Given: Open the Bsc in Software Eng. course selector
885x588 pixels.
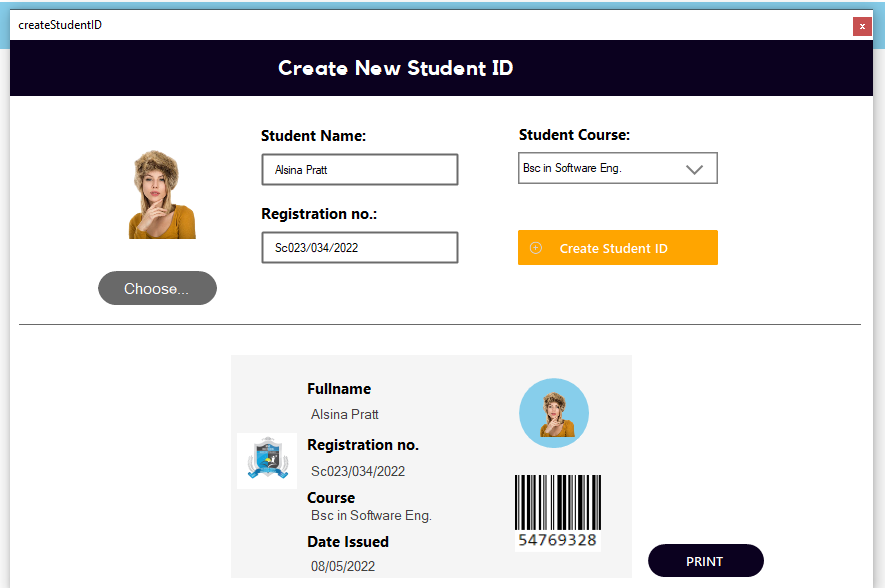Looking at the screenshot, I should (617, 168).
